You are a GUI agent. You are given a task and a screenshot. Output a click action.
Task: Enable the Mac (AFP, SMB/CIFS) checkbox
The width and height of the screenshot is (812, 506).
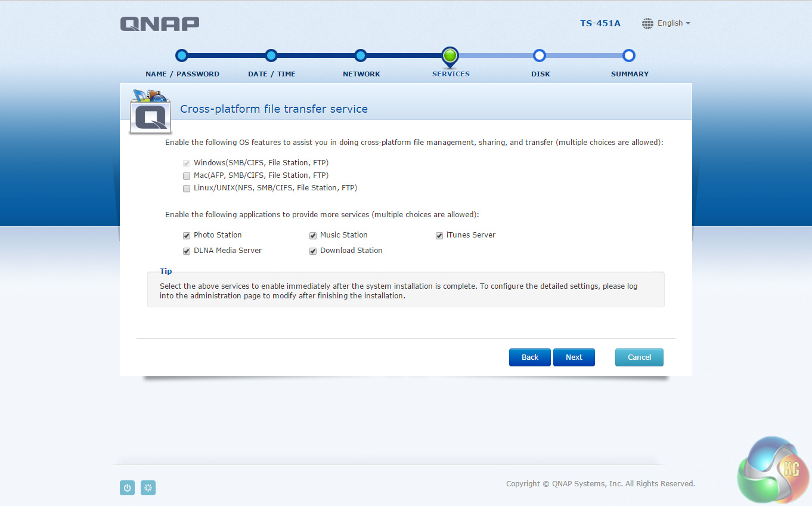[x=187, y=175]
